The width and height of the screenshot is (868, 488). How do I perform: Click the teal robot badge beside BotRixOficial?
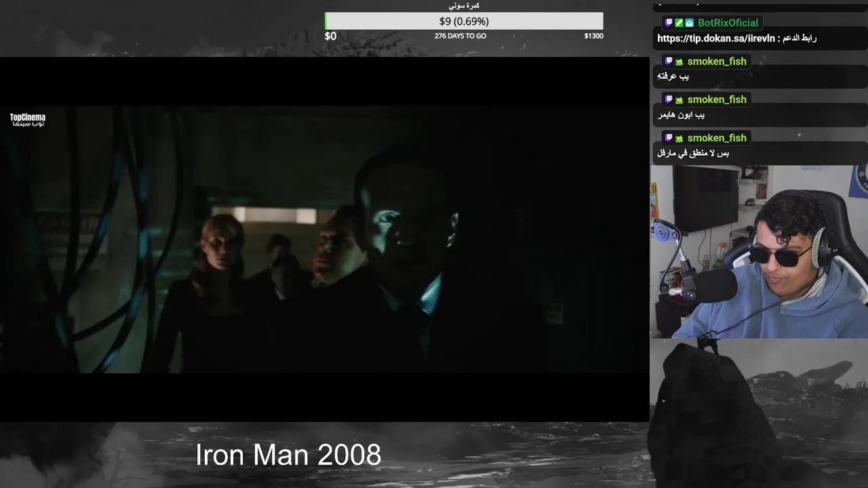coord(689,23)
